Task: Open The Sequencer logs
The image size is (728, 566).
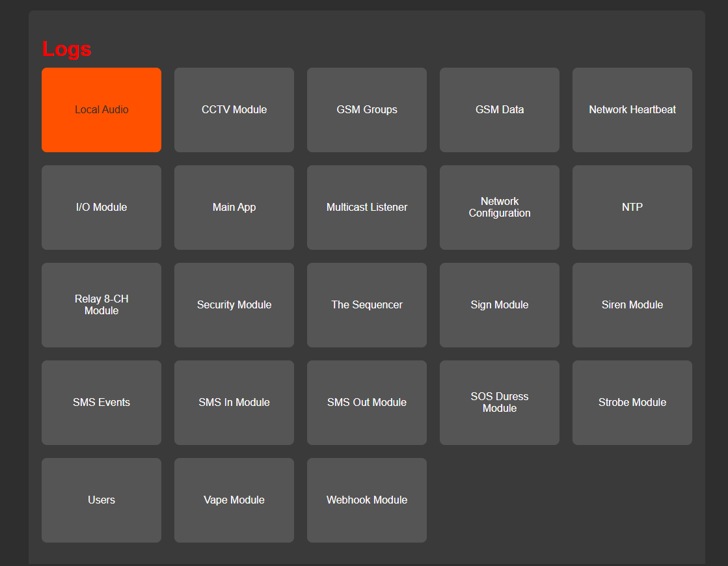Action: tap(367, 305)
